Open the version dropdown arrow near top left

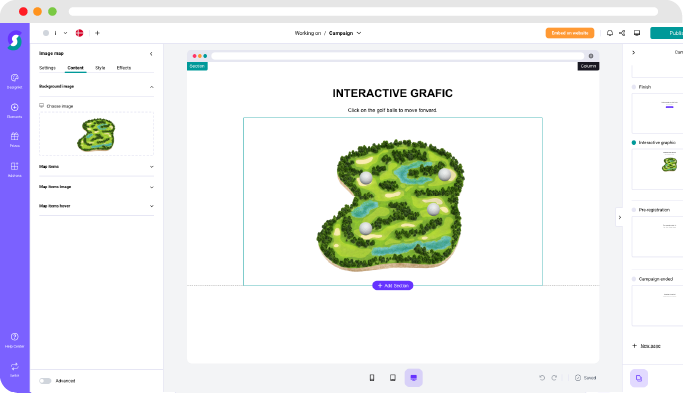click(65, 33)
